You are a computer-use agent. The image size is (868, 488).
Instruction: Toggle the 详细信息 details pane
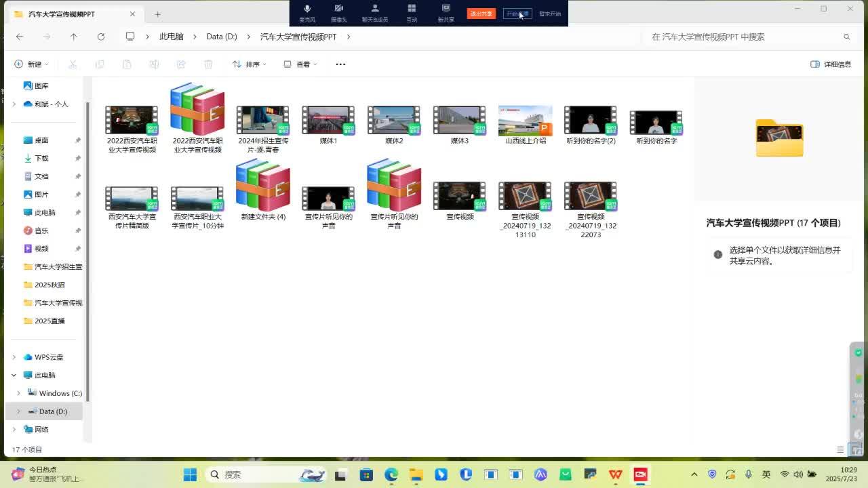[831, 64]
